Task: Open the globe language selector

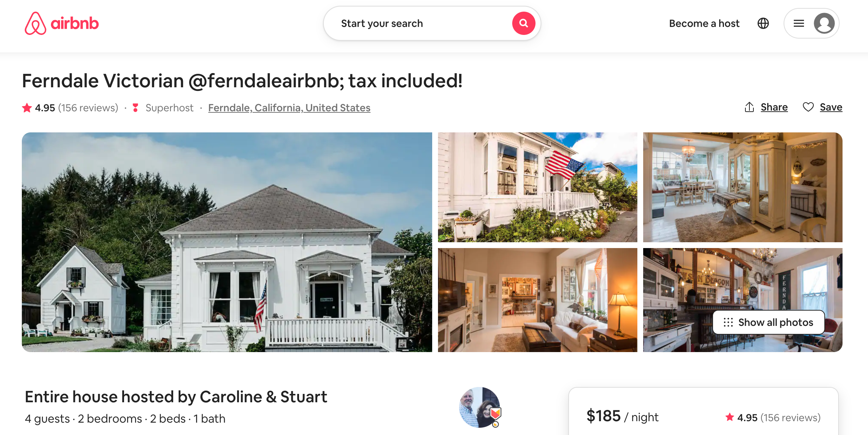Action: tap(763, 23)
